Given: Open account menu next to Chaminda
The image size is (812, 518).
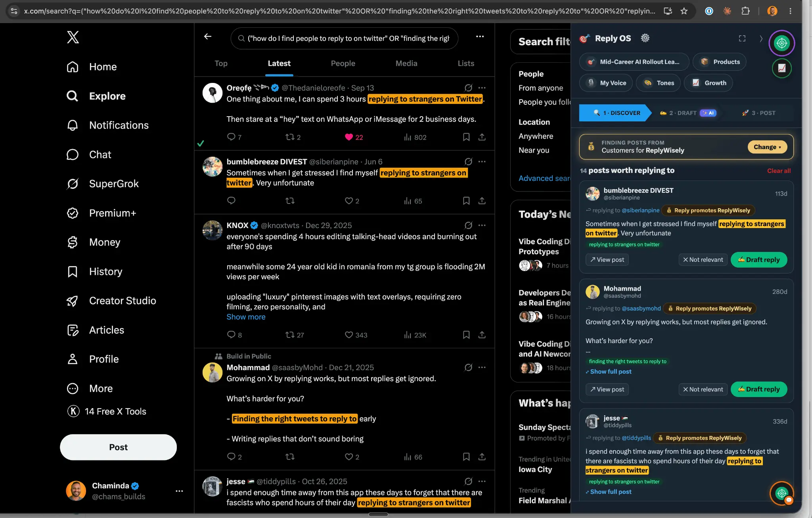Looking at the screenshot, I should (179, 491).
